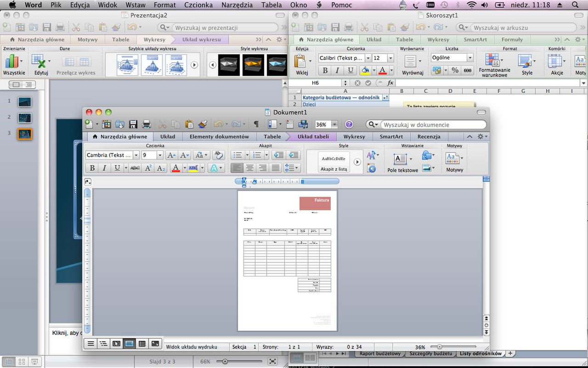Click the Print icon in the Dokument1 toolbar

pos(147,124)
